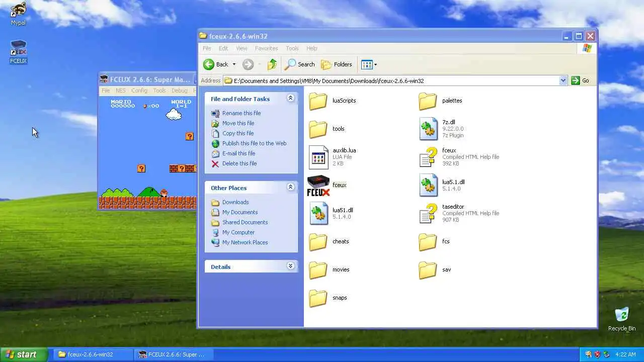
Task: Open the View menu in Explorer
Action: click(x=242, y=48)
